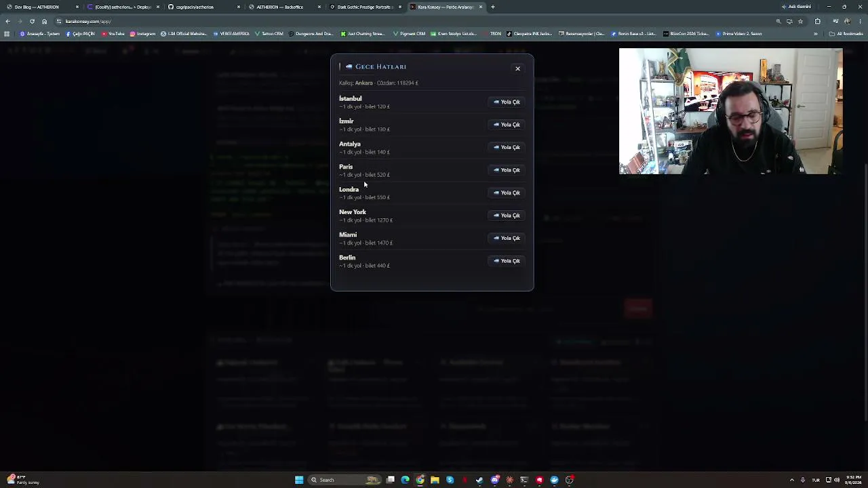Click Yola Çık for Antalya
The image size is (868, 488).
point(507,147)
